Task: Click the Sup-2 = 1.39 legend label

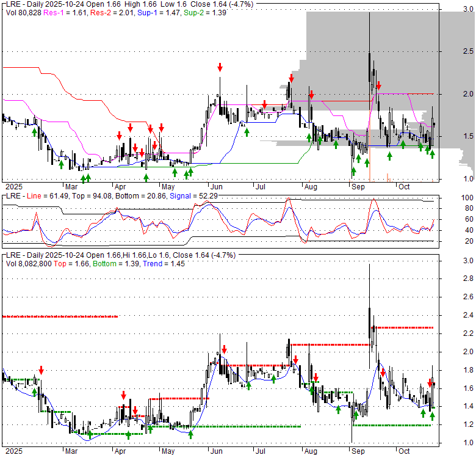Action: [205, 12]
